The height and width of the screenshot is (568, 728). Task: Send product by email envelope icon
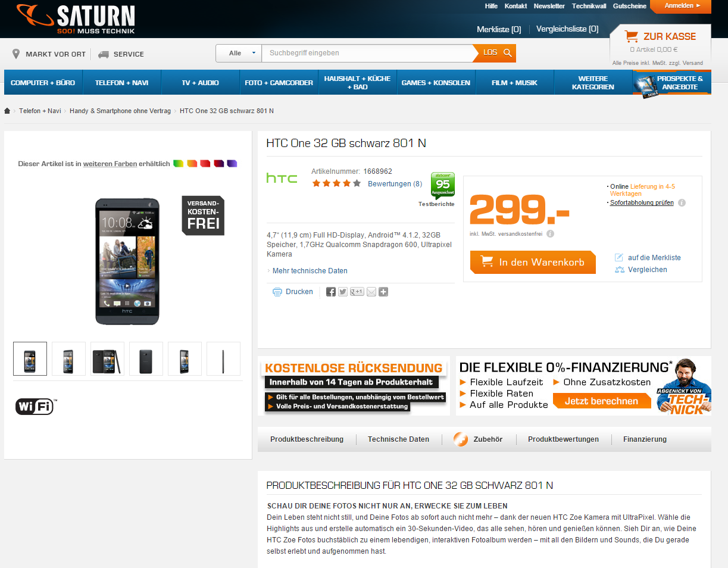(371, 292)
